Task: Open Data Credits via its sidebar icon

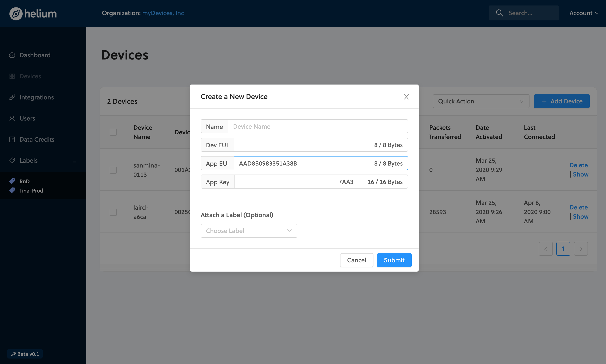Action: point(12,139)
